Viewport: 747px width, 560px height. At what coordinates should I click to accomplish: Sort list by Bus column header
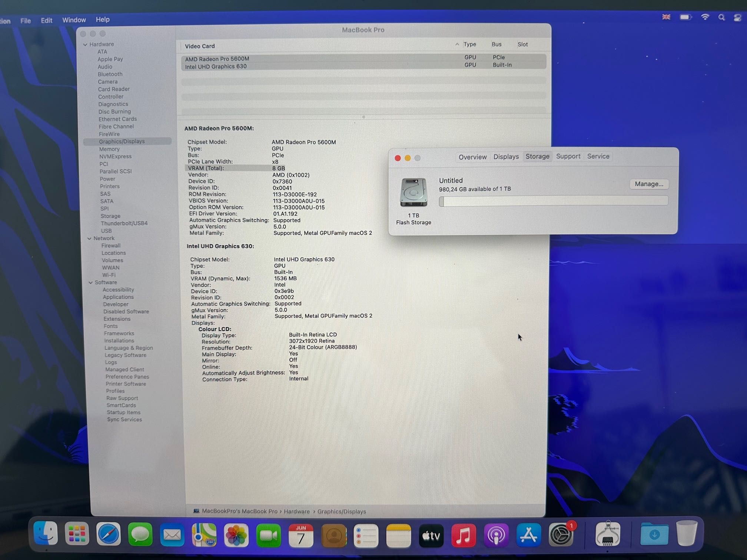pyautogui.click(x=496, y=44)
